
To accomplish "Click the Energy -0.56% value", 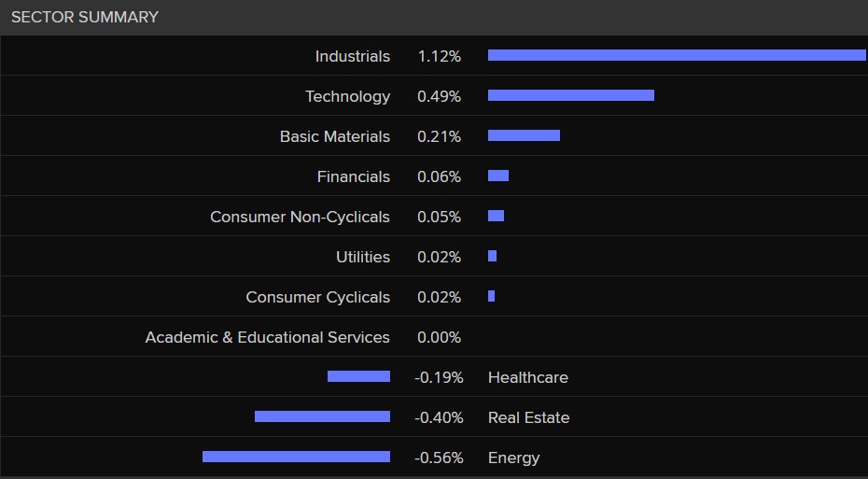I will [x=439, y=458].
